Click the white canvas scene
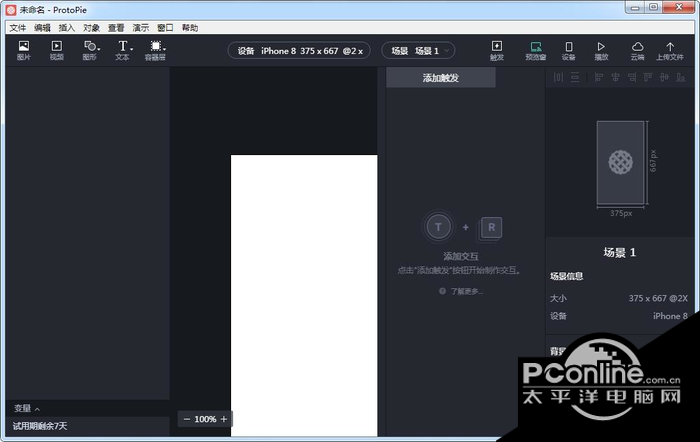 [304, 296]
